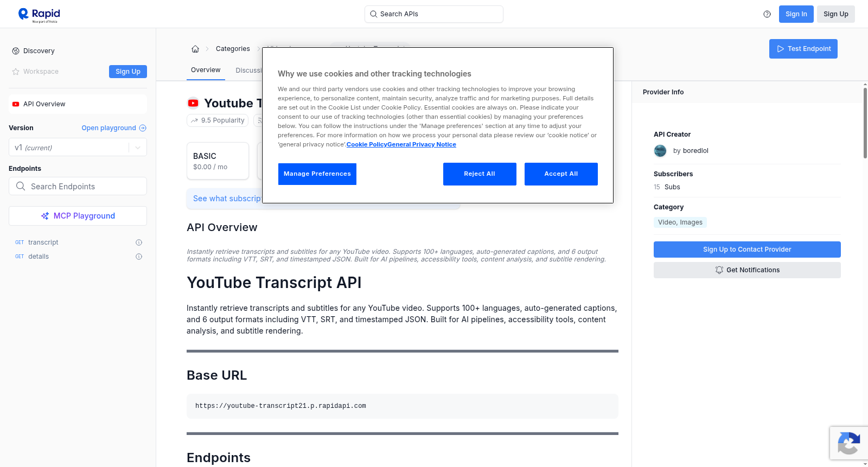This screenshot has height=467, width=868.
Task: Click the magnifier icon in Search Endpoints
Action: pos(21,186)
